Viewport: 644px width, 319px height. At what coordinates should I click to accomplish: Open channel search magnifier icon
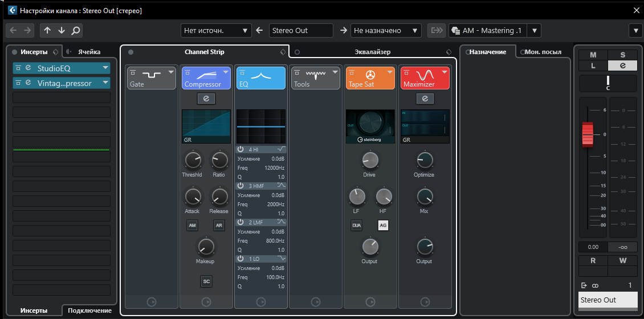76,30
